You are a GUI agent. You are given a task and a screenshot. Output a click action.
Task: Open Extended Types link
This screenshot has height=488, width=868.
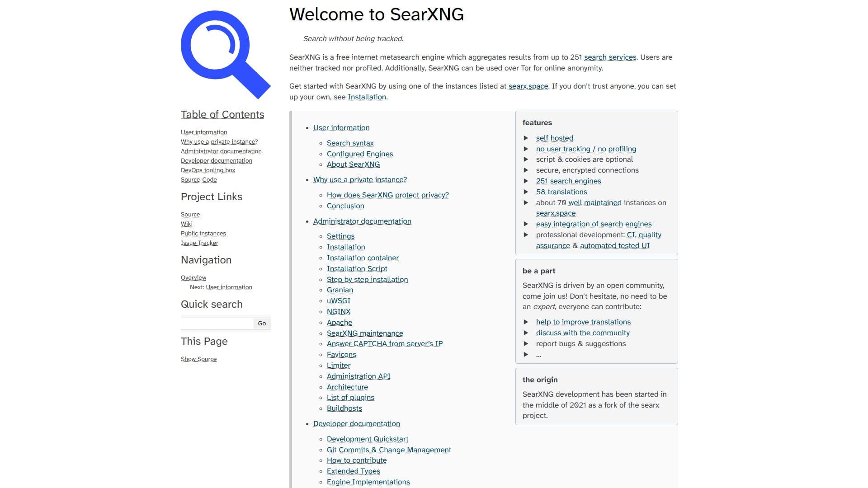[x=354, y=471]
